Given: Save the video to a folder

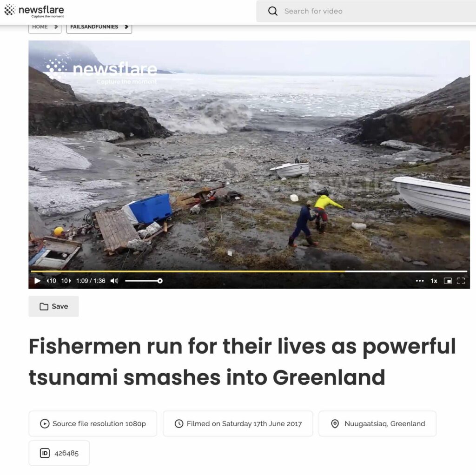Looking at the screenshot, I should (x=54, y=306).
